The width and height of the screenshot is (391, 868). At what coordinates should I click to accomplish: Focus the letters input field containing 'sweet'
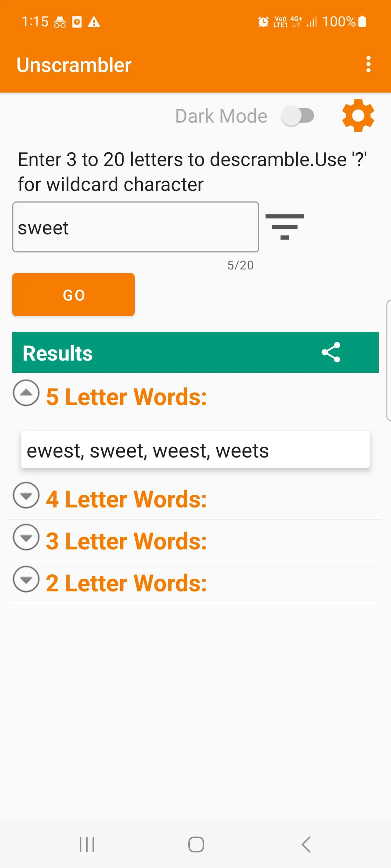[136, 227]
